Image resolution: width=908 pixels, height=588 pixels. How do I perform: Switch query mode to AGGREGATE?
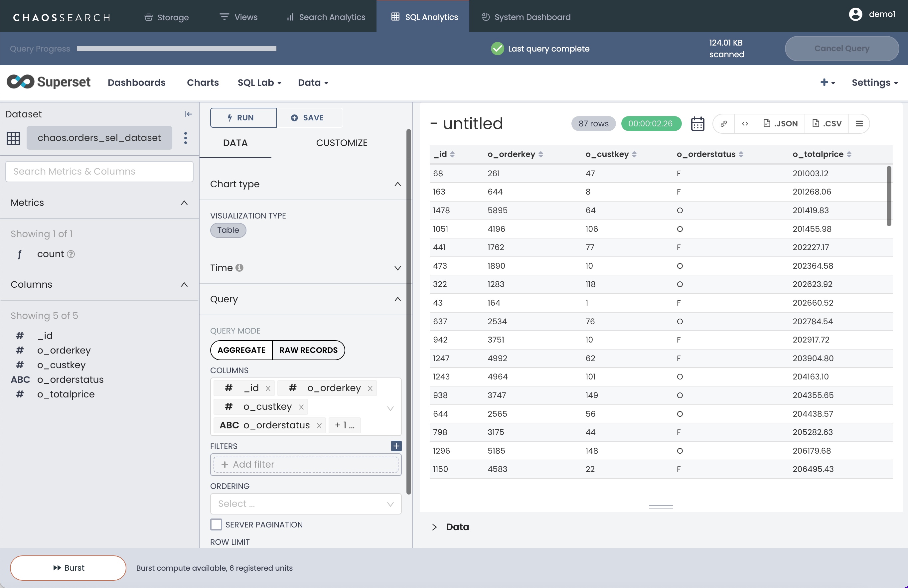[241, 350]
